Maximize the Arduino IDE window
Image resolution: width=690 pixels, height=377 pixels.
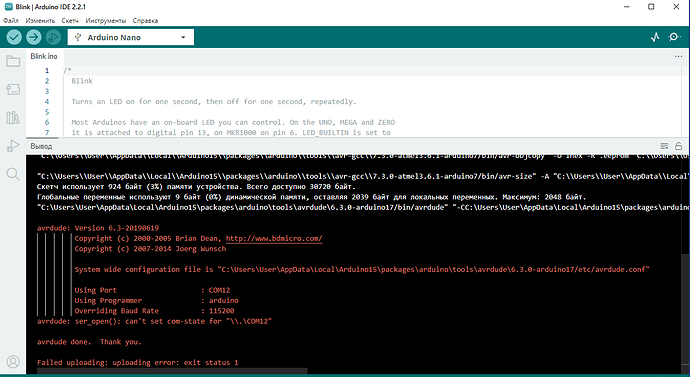tap(651, 7)
